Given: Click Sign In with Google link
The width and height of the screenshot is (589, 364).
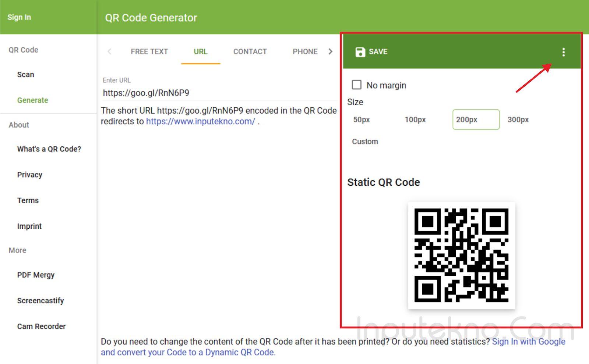Looking at the screenshot, I should (529, 342).
